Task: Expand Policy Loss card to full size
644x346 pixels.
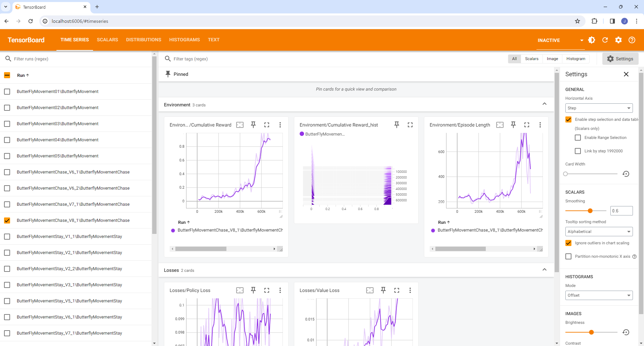Action: pos(267,290)
